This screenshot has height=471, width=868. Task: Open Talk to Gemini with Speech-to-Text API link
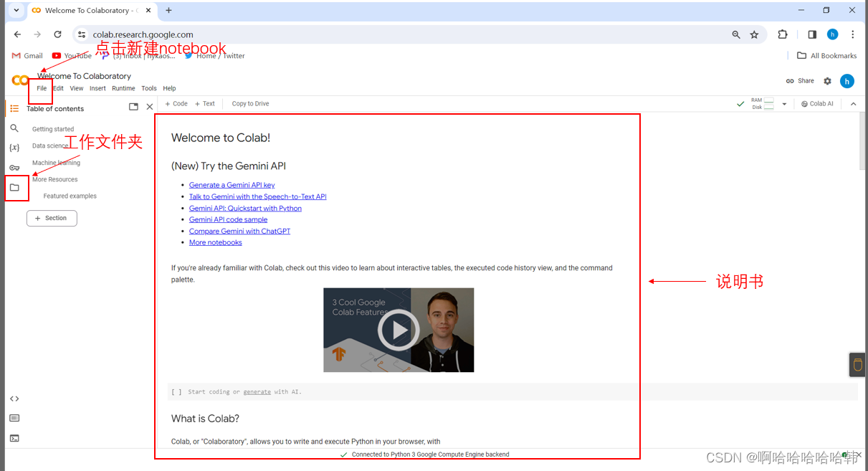257,196
